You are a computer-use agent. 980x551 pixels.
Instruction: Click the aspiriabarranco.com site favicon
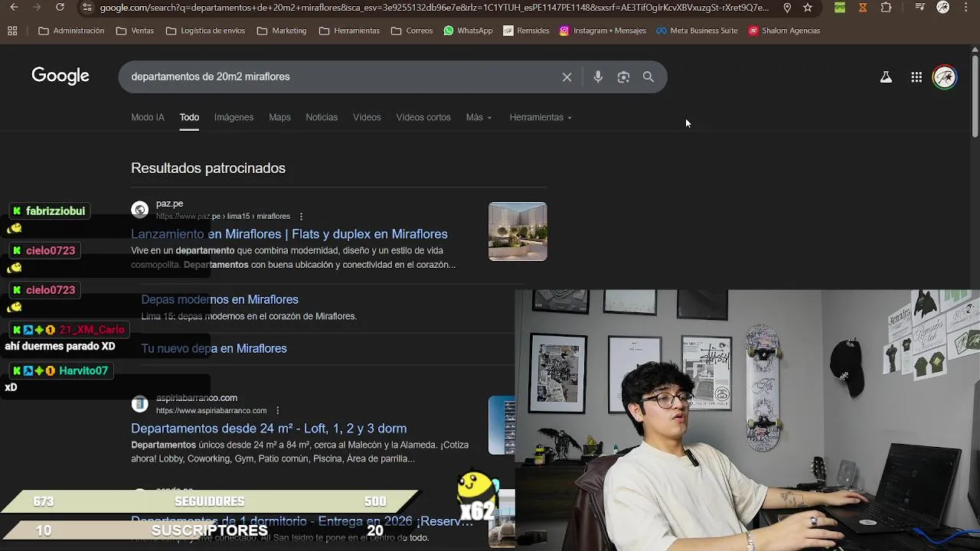coord(139,404)
